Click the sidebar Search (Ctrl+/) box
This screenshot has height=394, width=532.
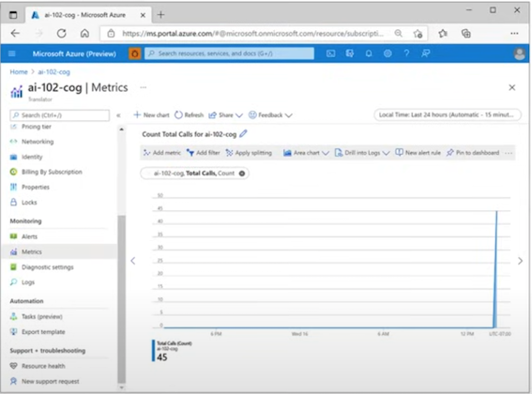tap(60, 115)
